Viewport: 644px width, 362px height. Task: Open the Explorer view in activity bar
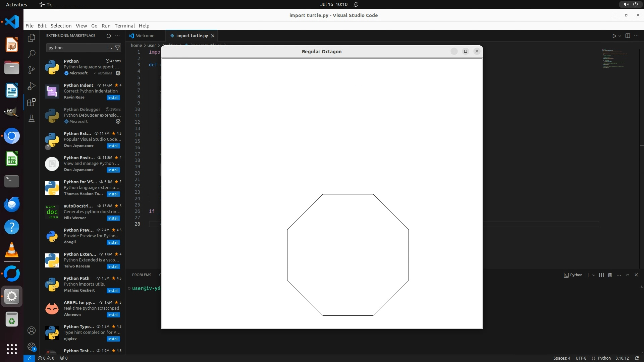click(x=32, y=38)
